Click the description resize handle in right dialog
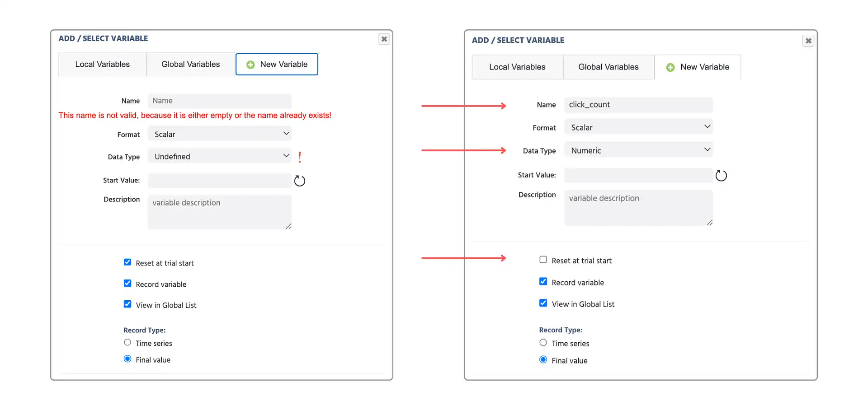This screenshot has height=410, width=868. [x=710, y=223]
